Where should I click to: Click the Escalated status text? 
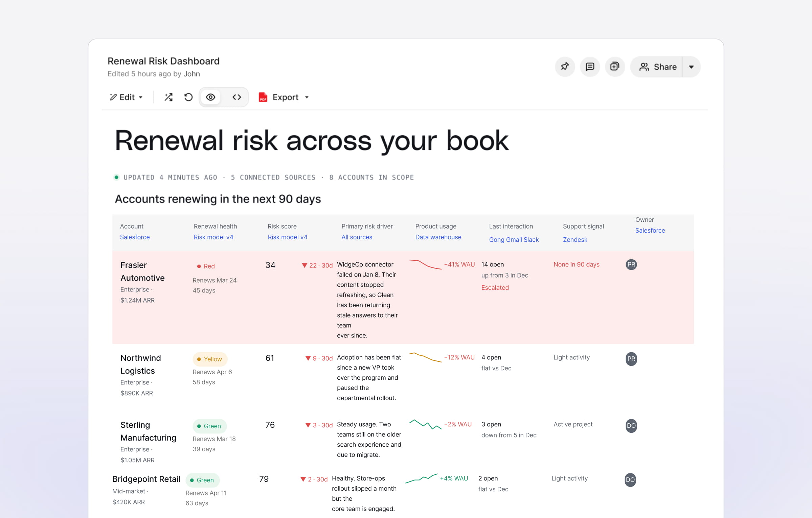[495, 288]
